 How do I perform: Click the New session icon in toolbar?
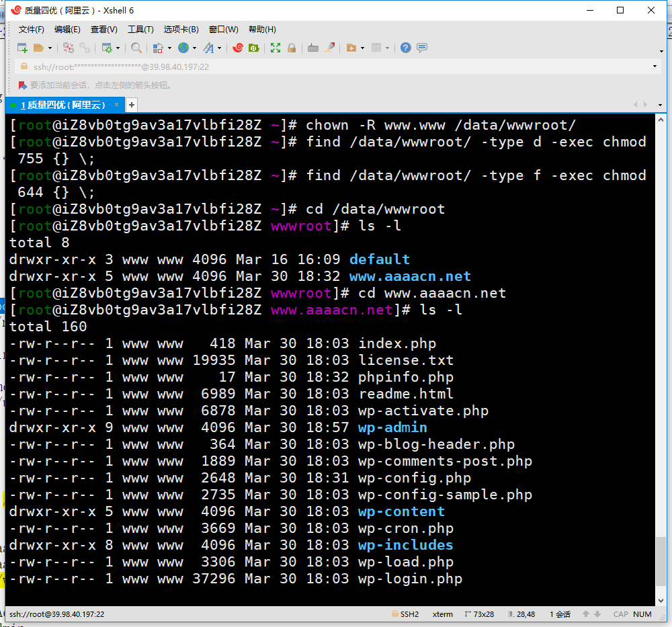[x=22, y=48]
